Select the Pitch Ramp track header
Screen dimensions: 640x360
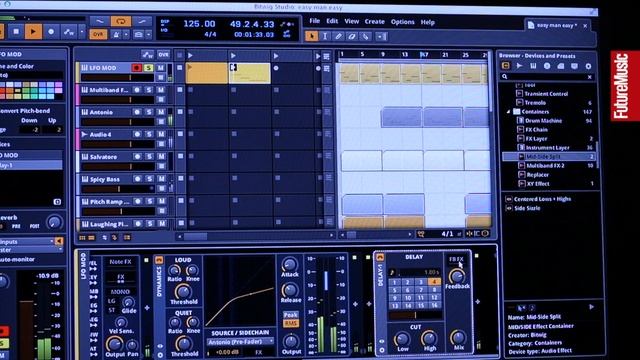(109, 202)
